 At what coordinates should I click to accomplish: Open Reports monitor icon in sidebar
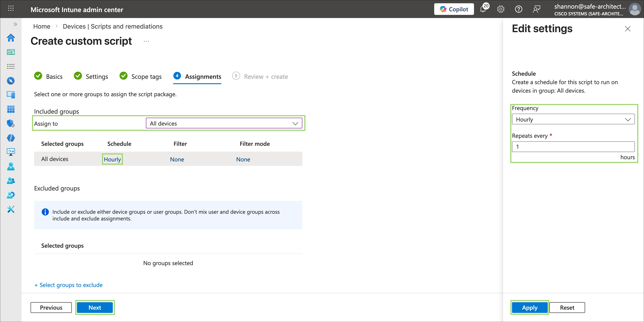pyautogui.click(x=11, y=152)
